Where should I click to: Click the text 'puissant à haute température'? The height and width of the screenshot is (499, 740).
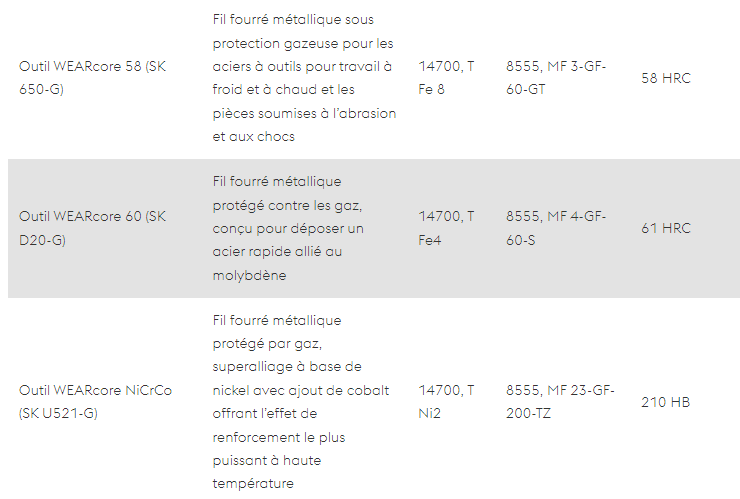pyautogui.click(x=267, y=472)
